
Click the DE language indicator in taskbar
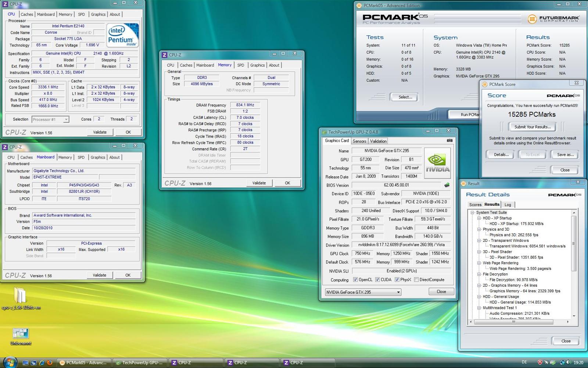pyautogui.click(x=524, y=362)
